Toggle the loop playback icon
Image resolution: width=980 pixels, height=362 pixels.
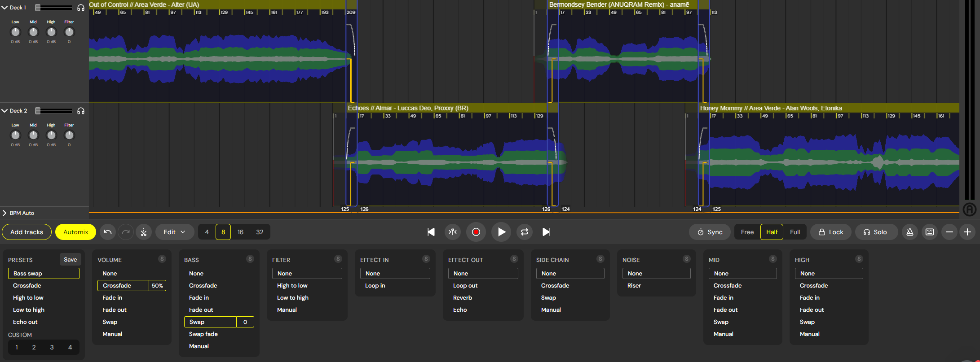(x=524, y=232)
